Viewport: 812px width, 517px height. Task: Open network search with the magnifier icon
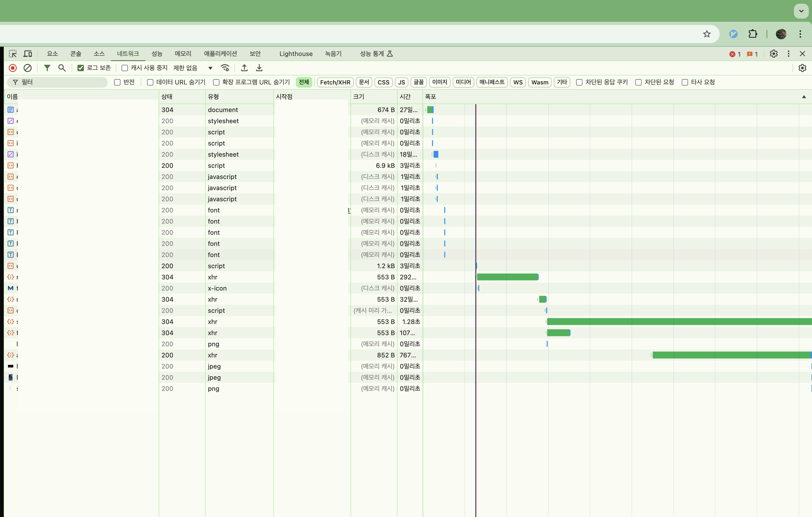(62, 68)
